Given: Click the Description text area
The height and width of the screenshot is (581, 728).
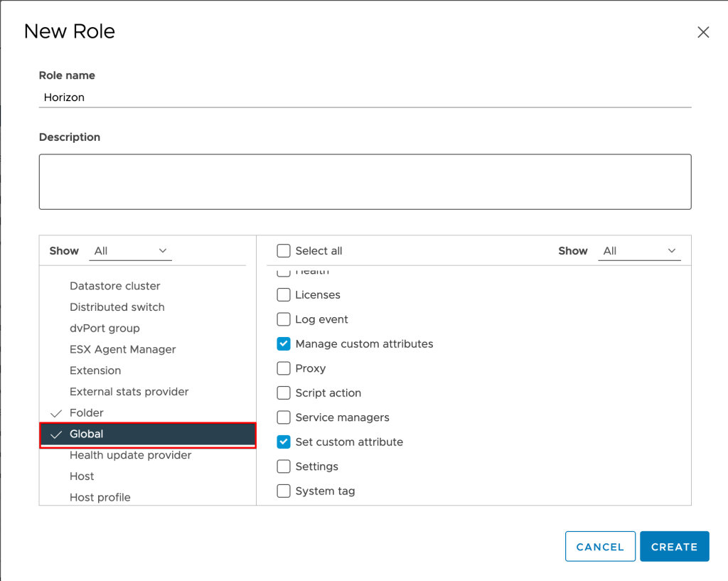Looking at the screenshot, I should pyautogui.click(x=364, y=182).
